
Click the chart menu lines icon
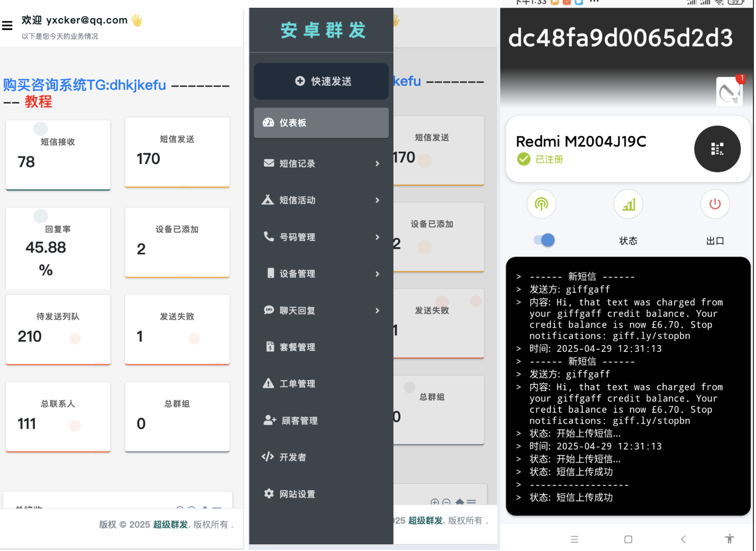click(x=471, y=502)
